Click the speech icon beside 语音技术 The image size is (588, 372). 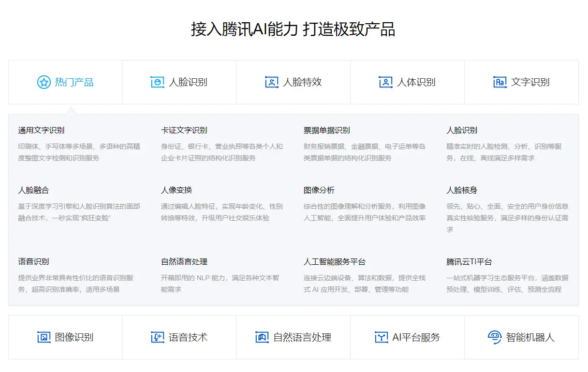156,337
